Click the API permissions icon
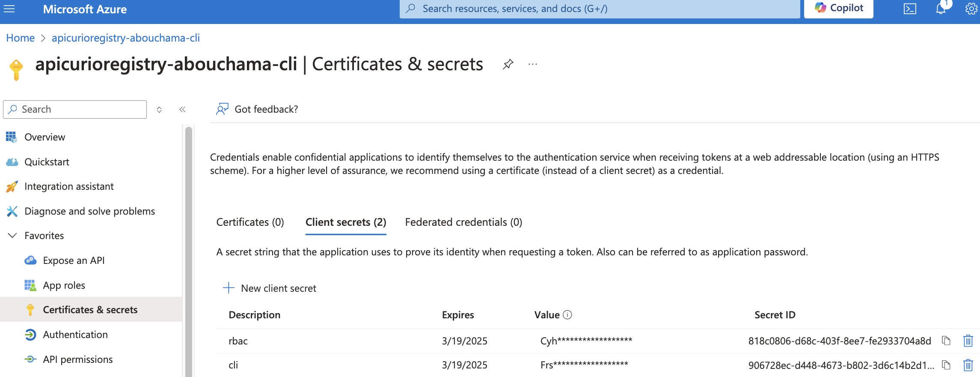This screenshot has width=980, height=377. pos(30,359)
